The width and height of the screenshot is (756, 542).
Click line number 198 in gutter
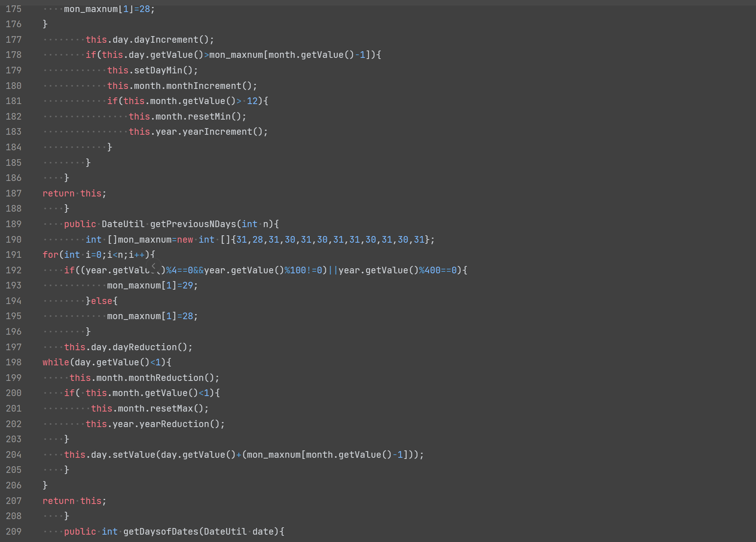click(14, 362)
